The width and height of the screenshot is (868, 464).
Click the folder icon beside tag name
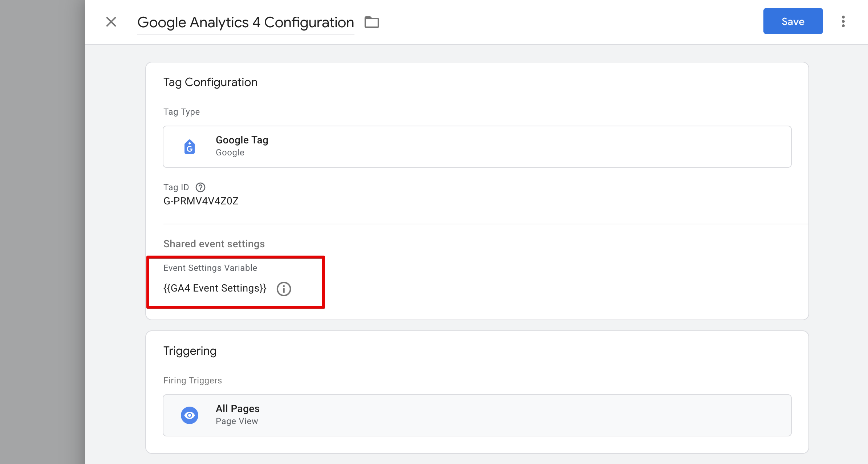tap(372, 22)
